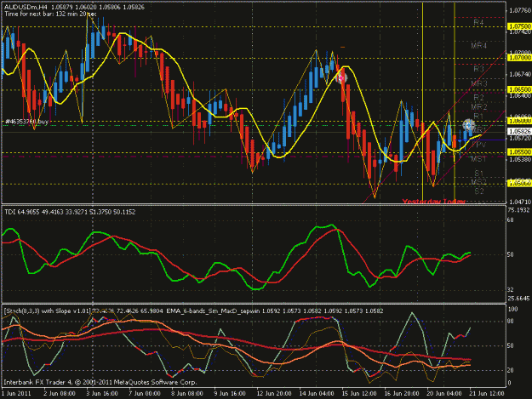This screenshot has height=399, width=532.
Task: Click the PPV pivot point label
Action: click(x=478, y=145)
